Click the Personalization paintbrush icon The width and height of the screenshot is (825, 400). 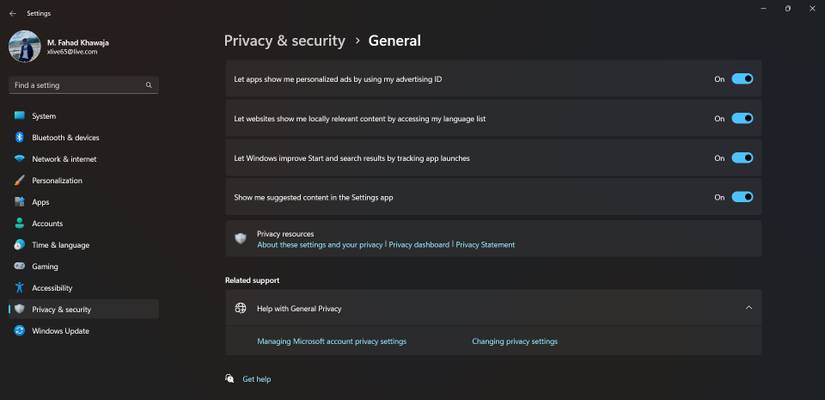point(19,181)
